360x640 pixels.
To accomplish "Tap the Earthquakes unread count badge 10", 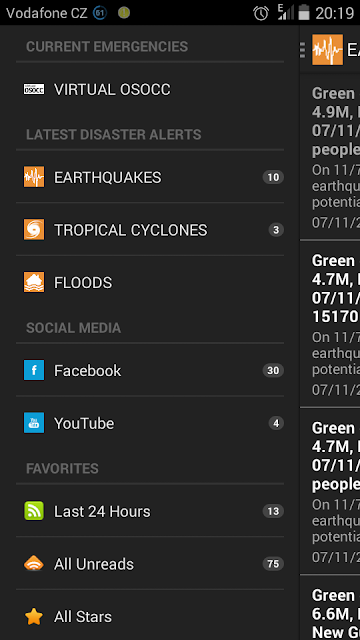I will point(273,177).
